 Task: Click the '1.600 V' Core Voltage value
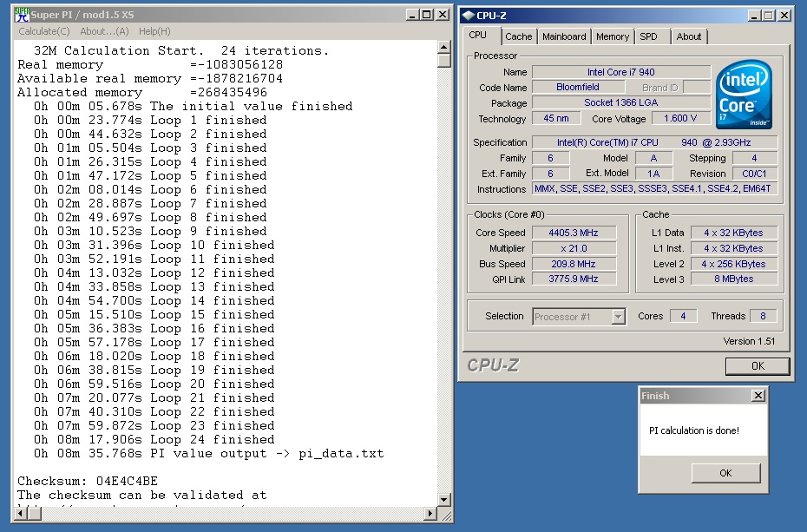[x=680, y=118]
